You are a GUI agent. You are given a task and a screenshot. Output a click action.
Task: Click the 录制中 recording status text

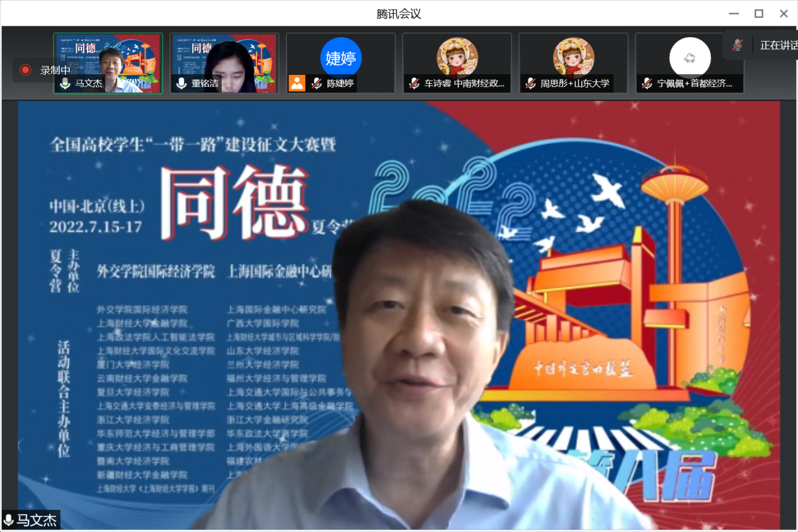tap(55, 71)
